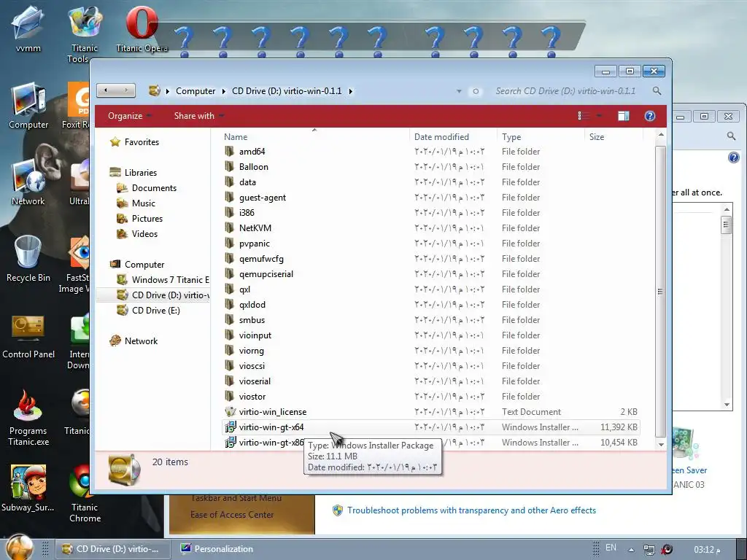Open Music library in sidebar

[144, 203]
